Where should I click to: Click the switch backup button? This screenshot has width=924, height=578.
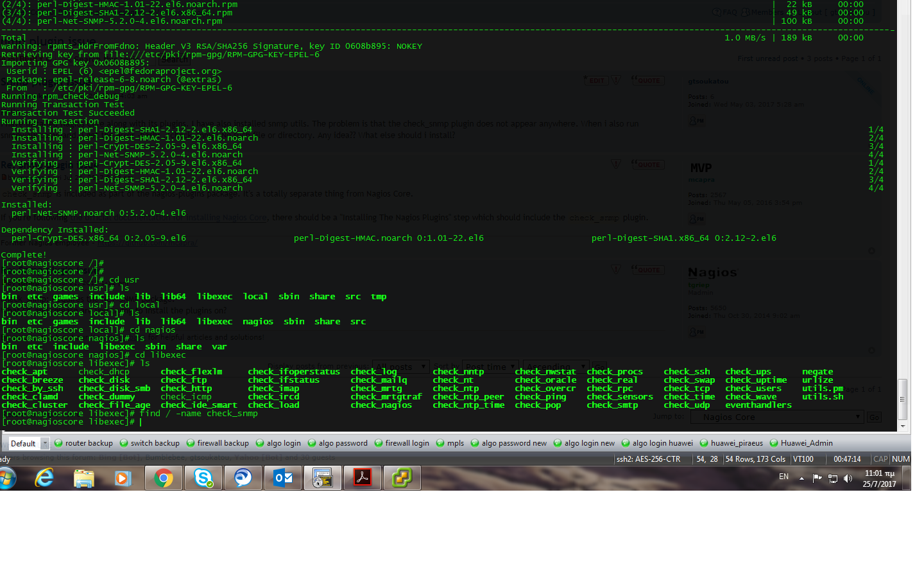click(x=150, y=443)
